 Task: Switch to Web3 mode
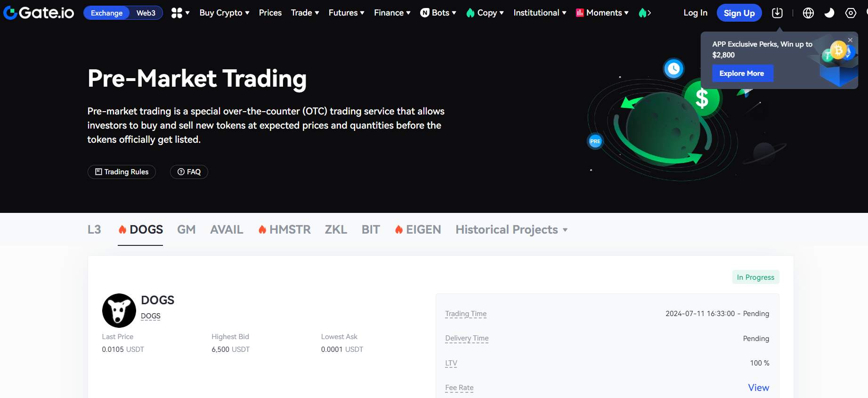click(146, 13)
